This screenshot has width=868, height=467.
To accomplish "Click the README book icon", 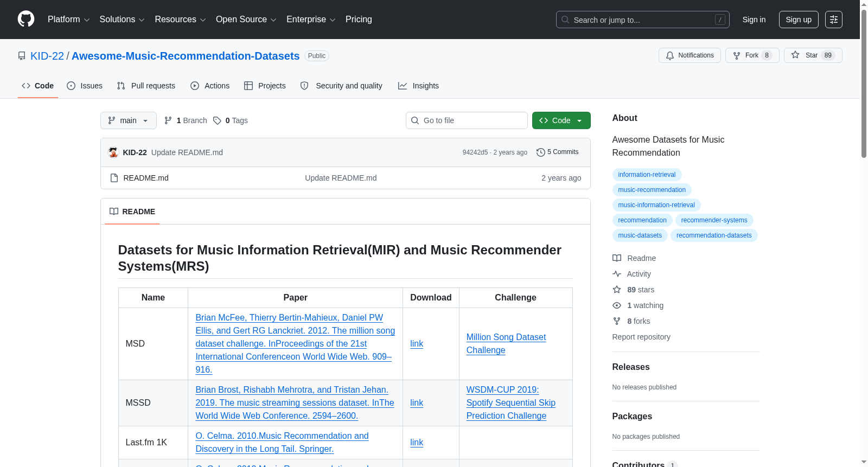I will pyautogui.click(x=114, y=212).
